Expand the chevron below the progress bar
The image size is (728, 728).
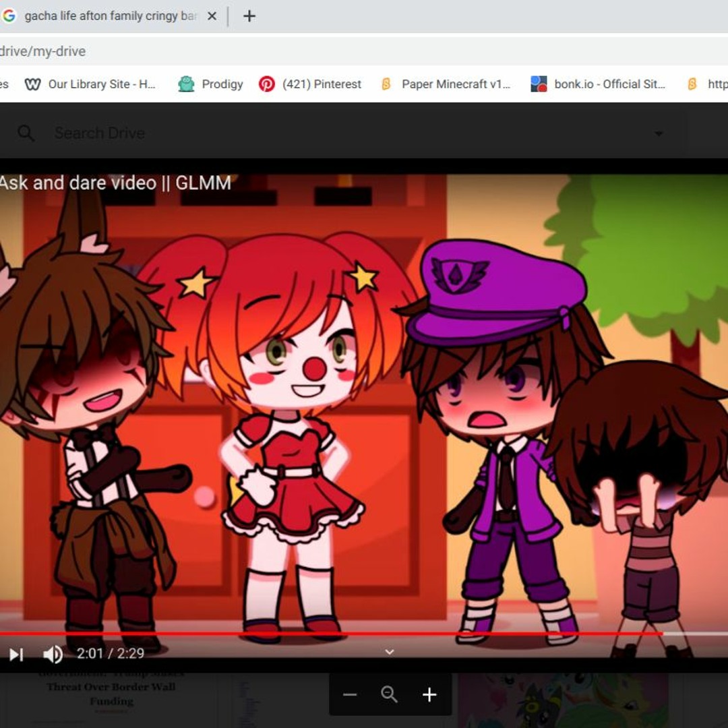390,652
